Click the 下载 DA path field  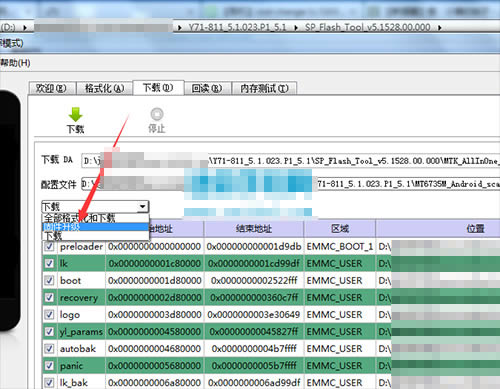[x=291, y=161]
